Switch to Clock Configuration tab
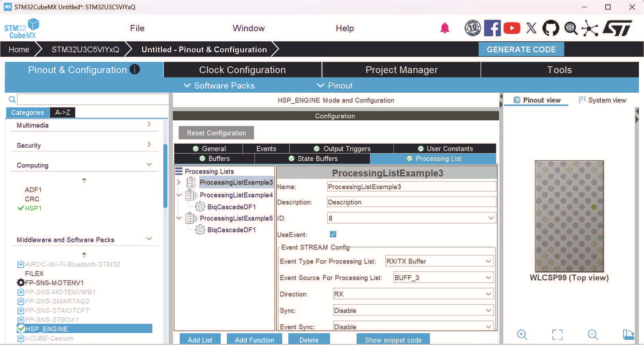 243,70
